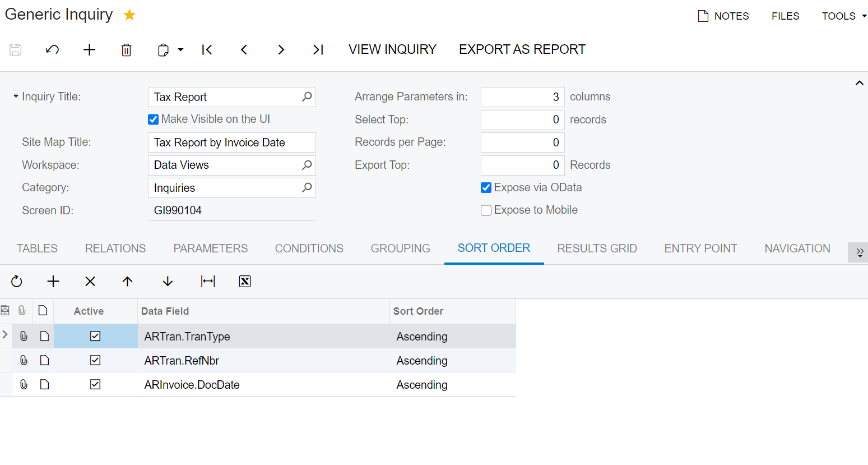The width and height of the screenshot is (868, 465).
Task: Open the Conditions tab
Action: click(x=309, y=248)
